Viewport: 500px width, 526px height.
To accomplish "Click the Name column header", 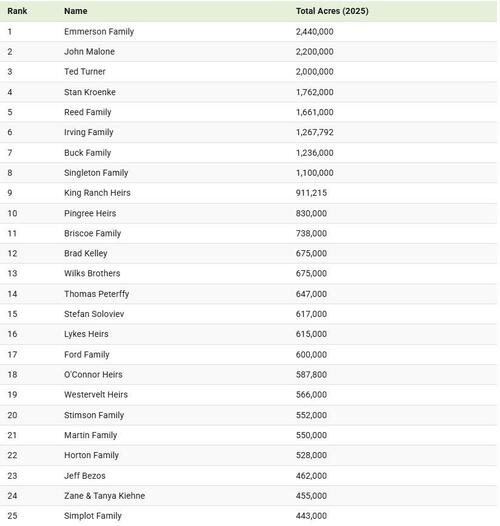I will click(76, 11).
